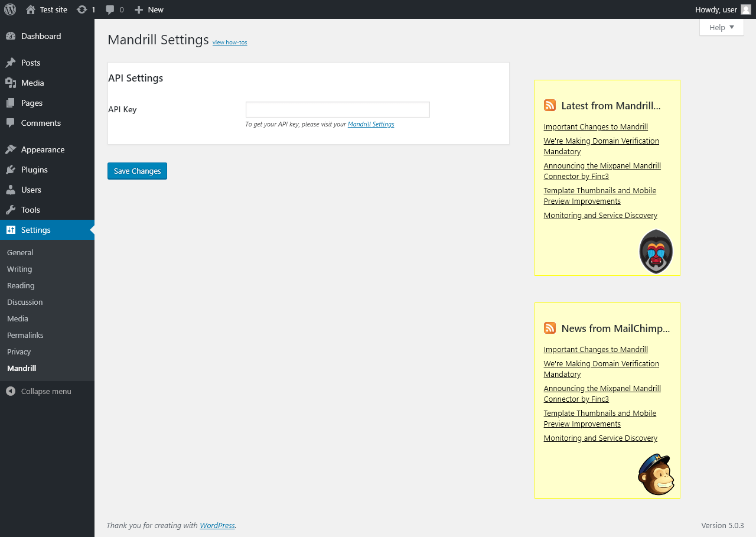Open the New content menu label
The image size is (756, 537).
pyautogui.click(x=155, y=9)
